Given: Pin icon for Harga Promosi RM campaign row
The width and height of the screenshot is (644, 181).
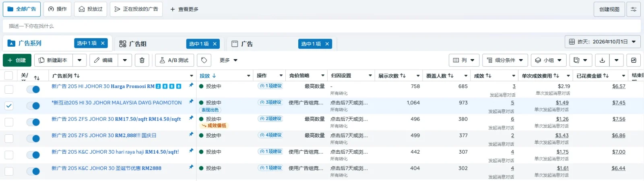Looking at the screenshot, I should pos(191,85).
